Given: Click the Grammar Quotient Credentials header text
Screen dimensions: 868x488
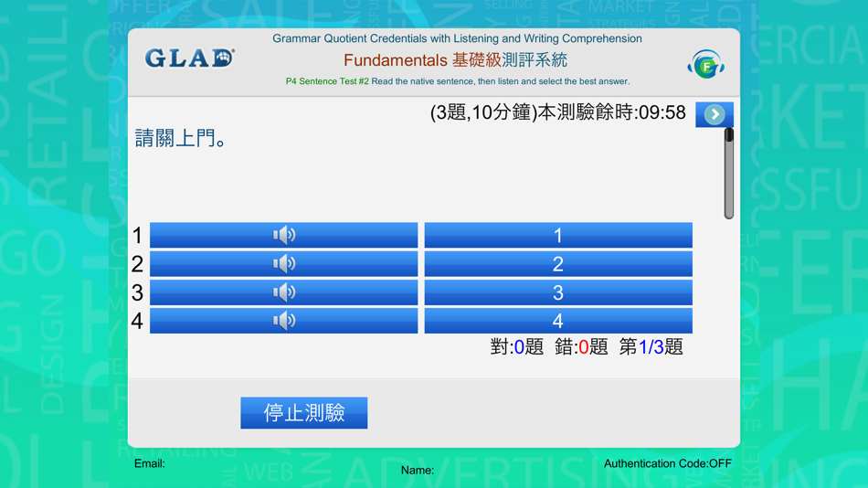Looking at the screenshot, I should (457, 38).
